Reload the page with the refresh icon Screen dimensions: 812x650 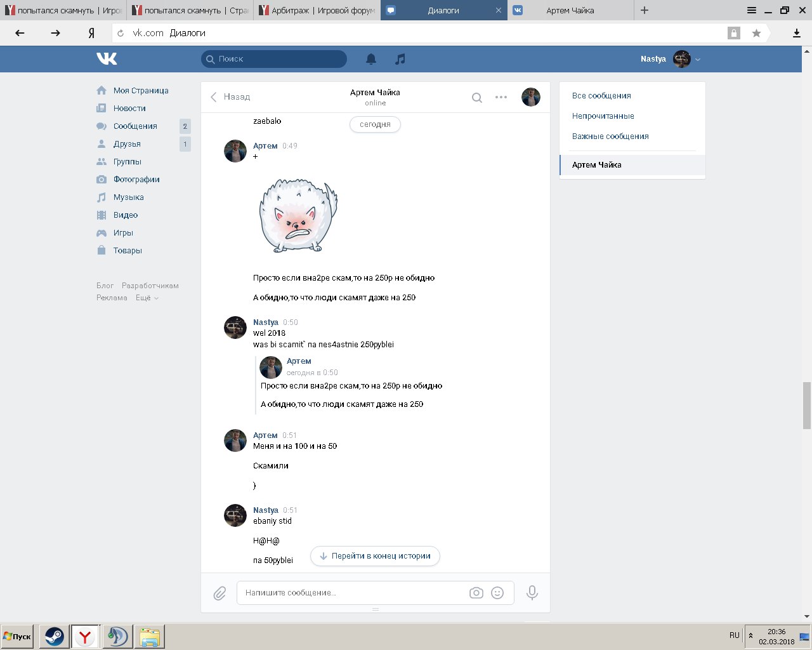click(121, 33)
